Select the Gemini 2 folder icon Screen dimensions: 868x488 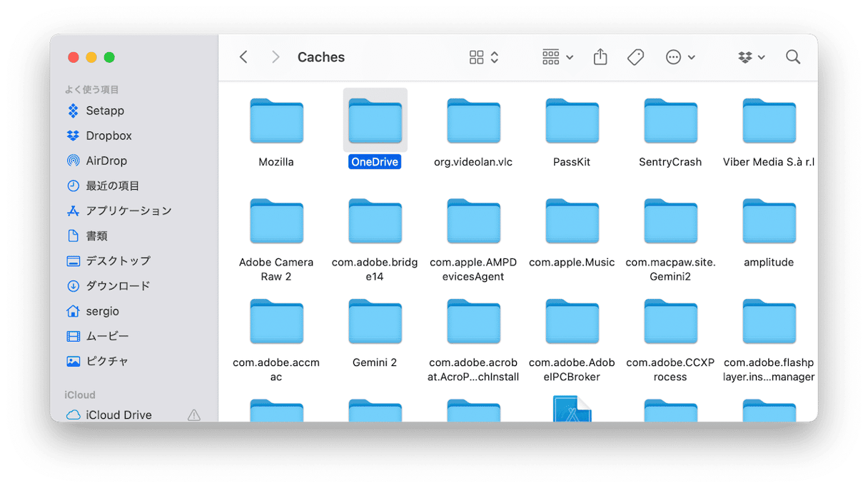375,322
